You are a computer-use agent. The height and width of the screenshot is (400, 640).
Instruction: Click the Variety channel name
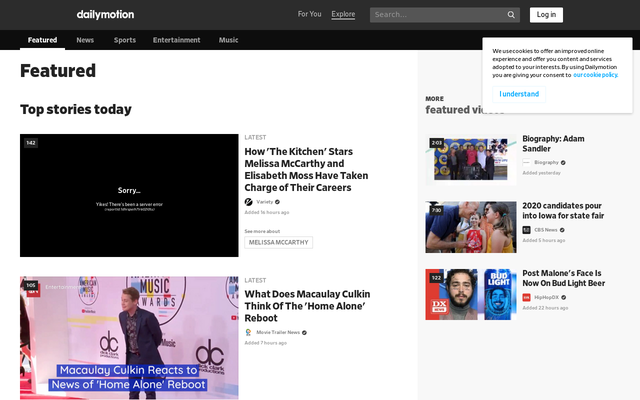point(264,202)
